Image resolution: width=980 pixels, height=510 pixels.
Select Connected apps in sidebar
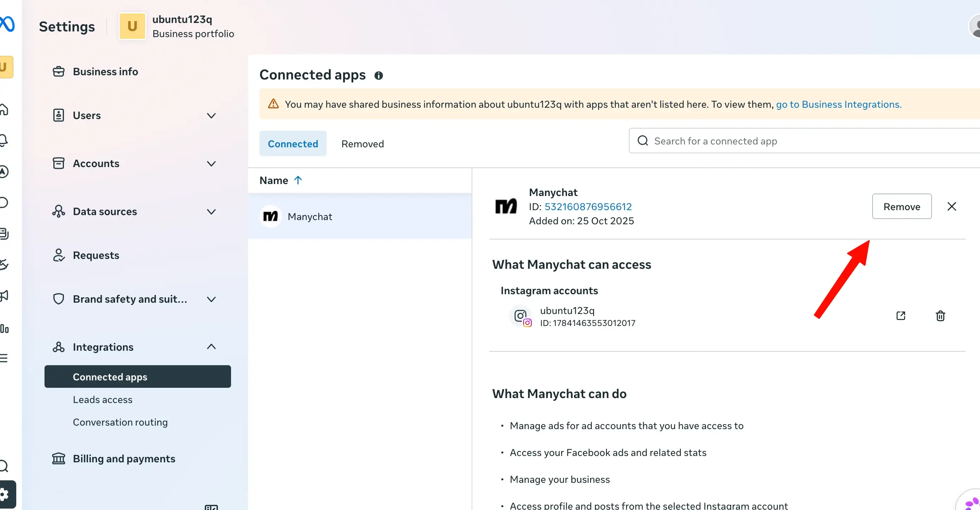coord(137,376)
